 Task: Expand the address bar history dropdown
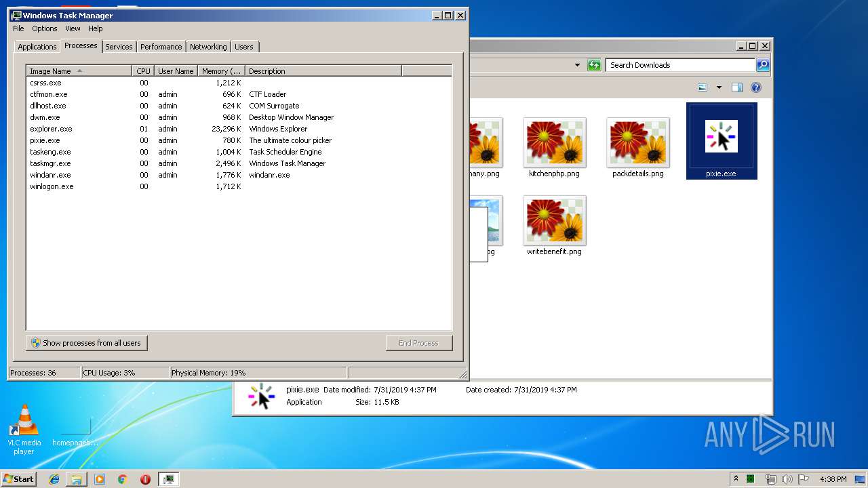click(577, 65)
